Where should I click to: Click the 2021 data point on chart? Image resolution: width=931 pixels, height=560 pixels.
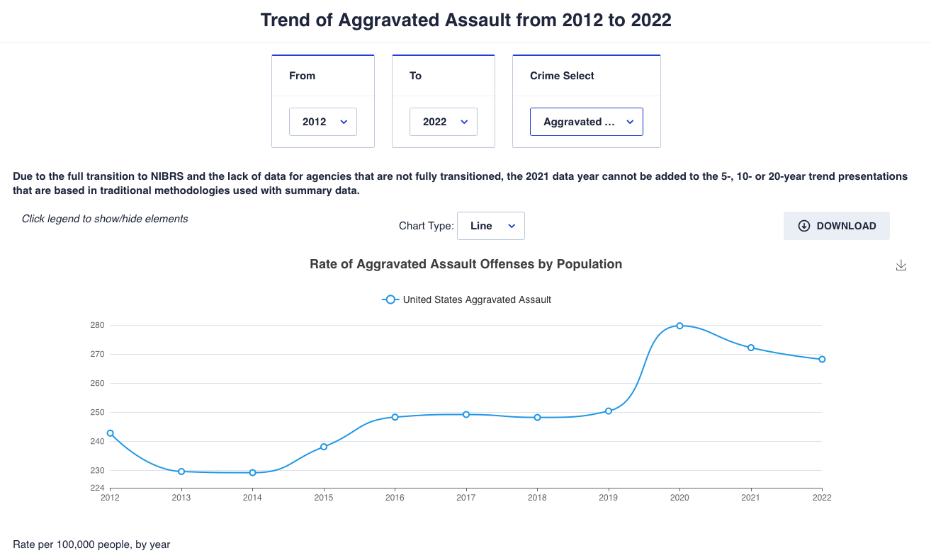coord(750,348)
